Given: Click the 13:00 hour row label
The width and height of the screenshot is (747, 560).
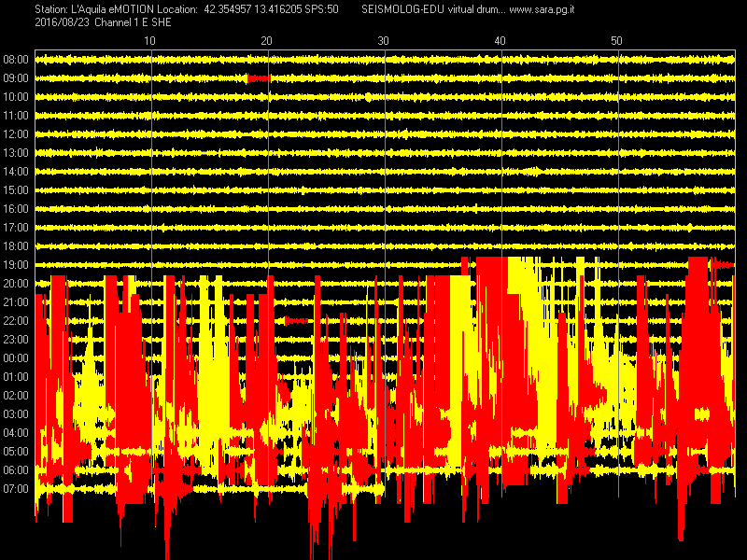Looking at the screenshot, I should [16, 153].
